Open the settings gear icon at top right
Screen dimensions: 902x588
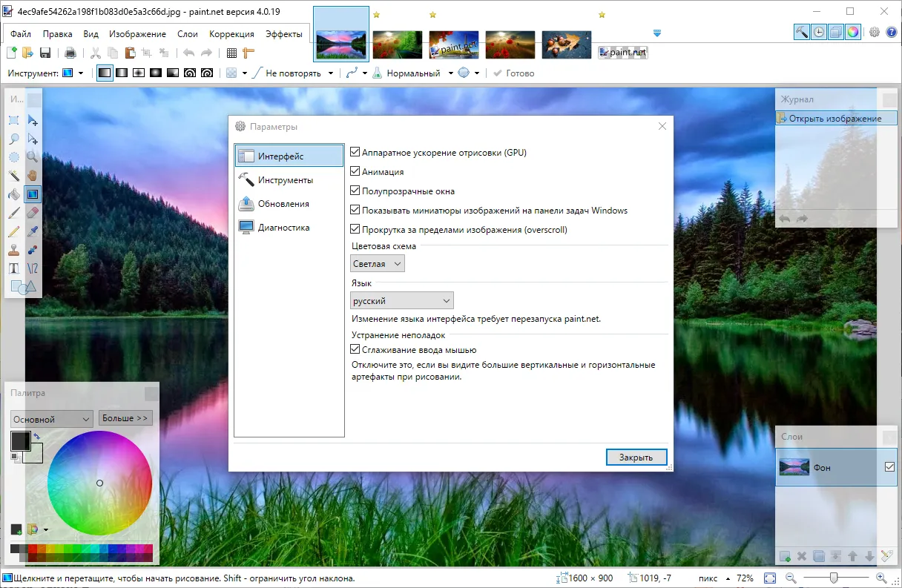[875, 32]
